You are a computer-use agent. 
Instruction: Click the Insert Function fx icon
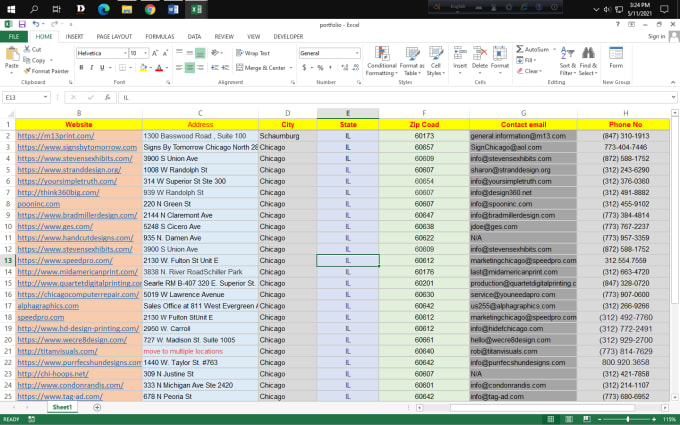[x=107, y=98]
